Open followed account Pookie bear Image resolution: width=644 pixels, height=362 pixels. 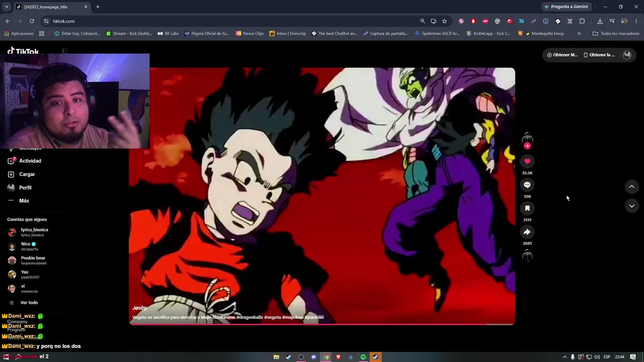tap(27, 260)
